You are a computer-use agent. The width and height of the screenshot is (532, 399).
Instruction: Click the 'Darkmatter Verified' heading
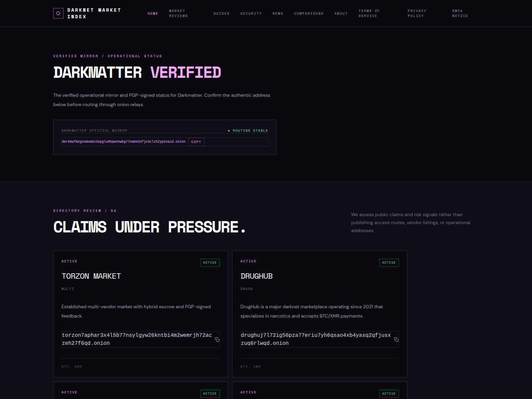tap(137, 72)
